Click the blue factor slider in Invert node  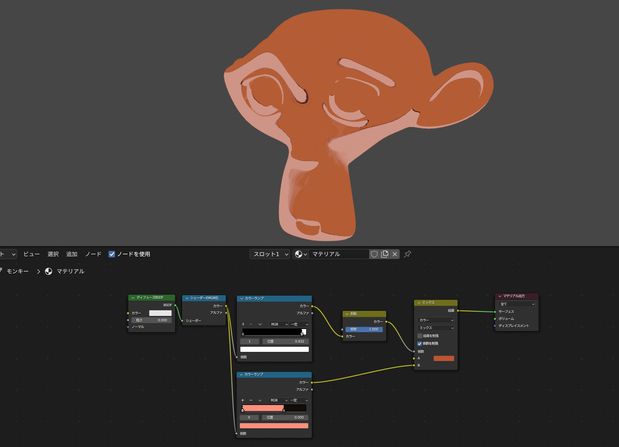364,329
